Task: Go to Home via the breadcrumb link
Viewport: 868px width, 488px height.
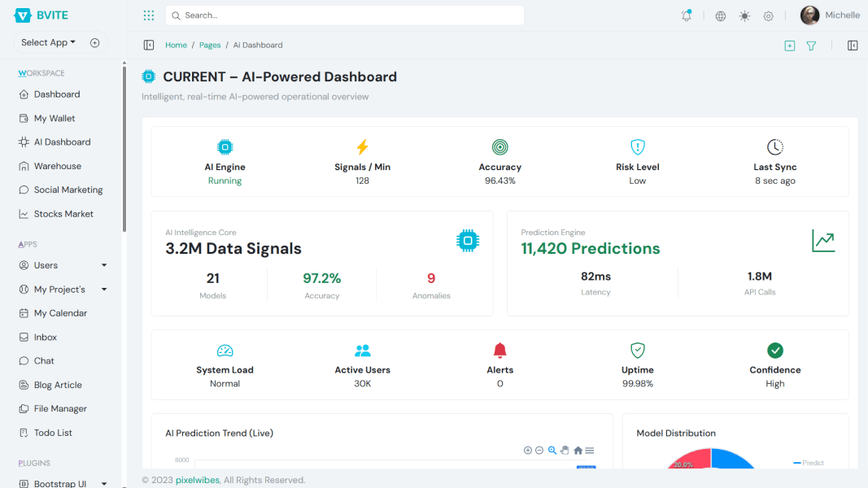Action: click(x=176, y=45)
